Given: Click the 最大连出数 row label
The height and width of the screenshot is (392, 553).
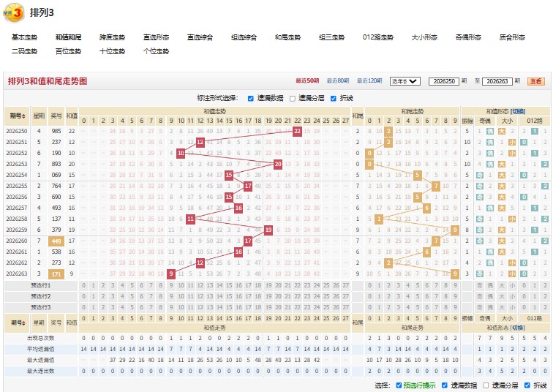Looking at the screenshot, I should (41, 371).
